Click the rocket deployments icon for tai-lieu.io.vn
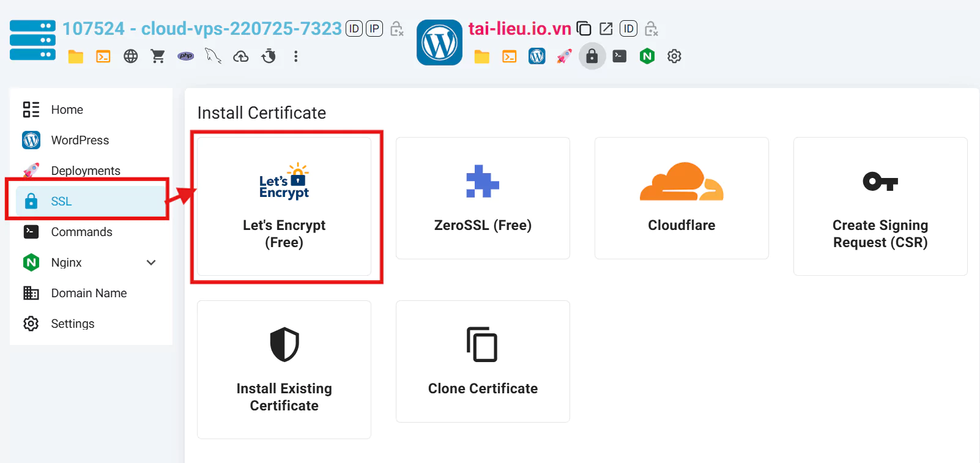980x463 pixels. (x=564, y=56)
